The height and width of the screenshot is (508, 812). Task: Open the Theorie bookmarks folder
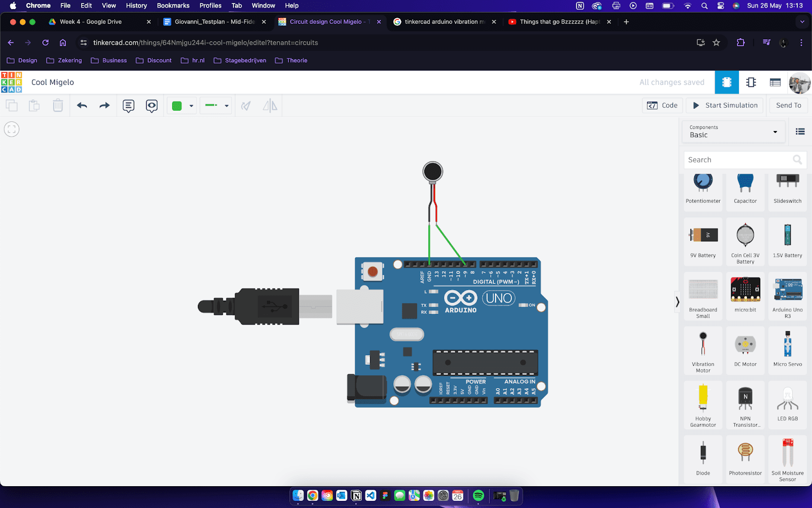[x=291, y=60]
